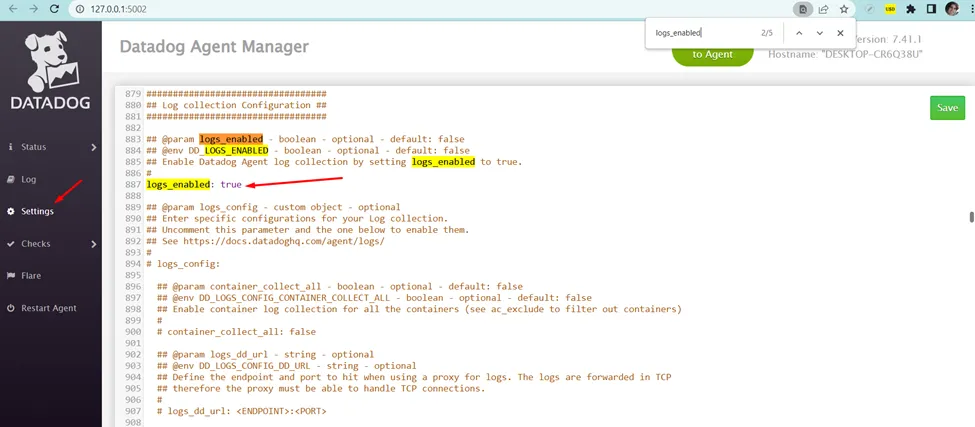Click 'logs_enabled' key on line 887
This screenshot has width=975, height=427.
178,185
